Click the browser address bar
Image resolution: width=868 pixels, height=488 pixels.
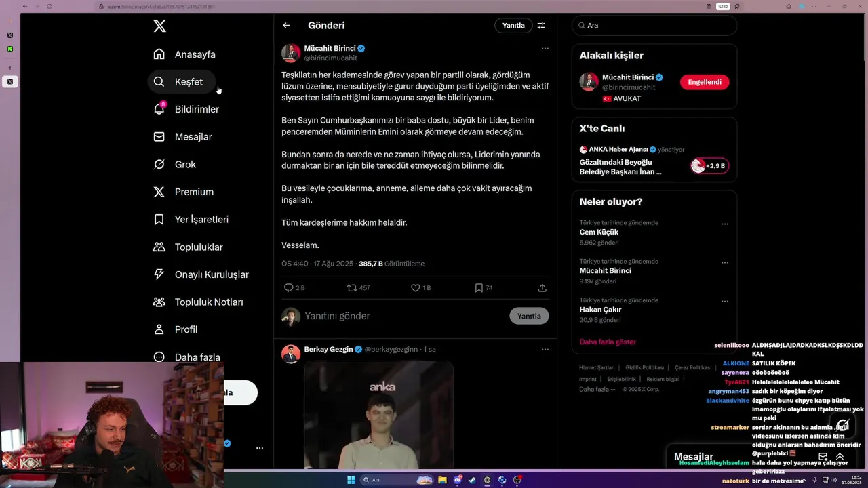tap(400, 6)
